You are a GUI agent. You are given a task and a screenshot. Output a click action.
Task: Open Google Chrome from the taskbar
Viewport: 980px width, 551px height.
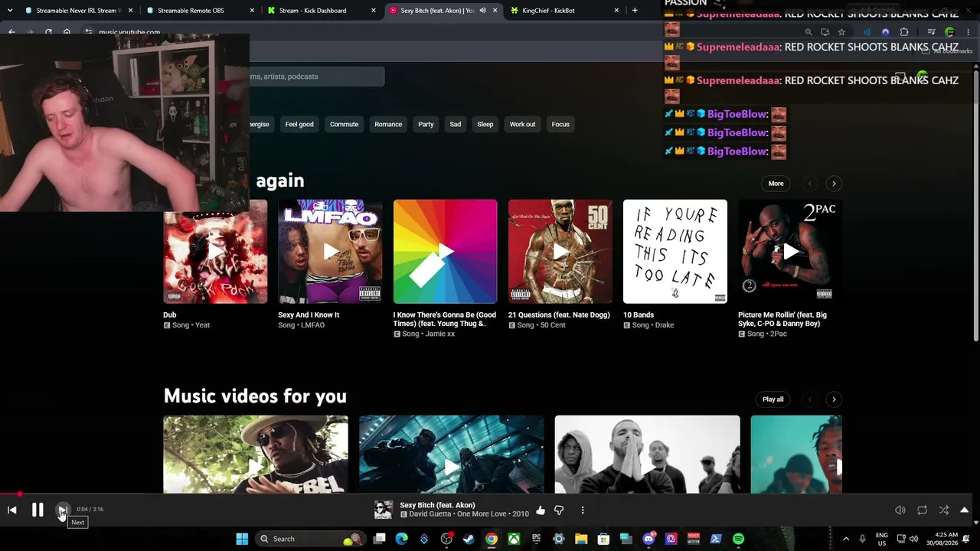[491, 539]
